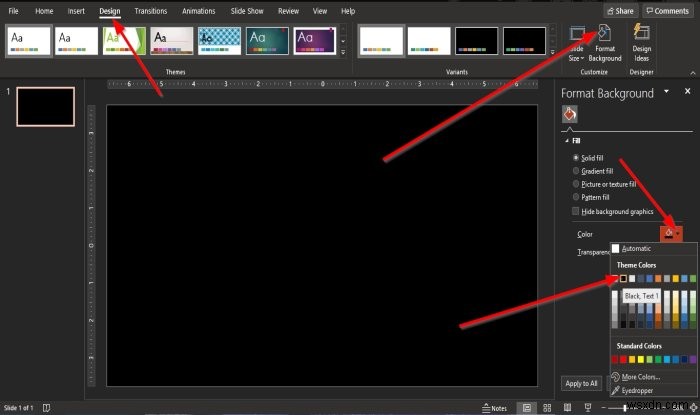The width and height of the screenshot is (700, 415).
Task: Collapse the Fill section
Action: (567, 141)
